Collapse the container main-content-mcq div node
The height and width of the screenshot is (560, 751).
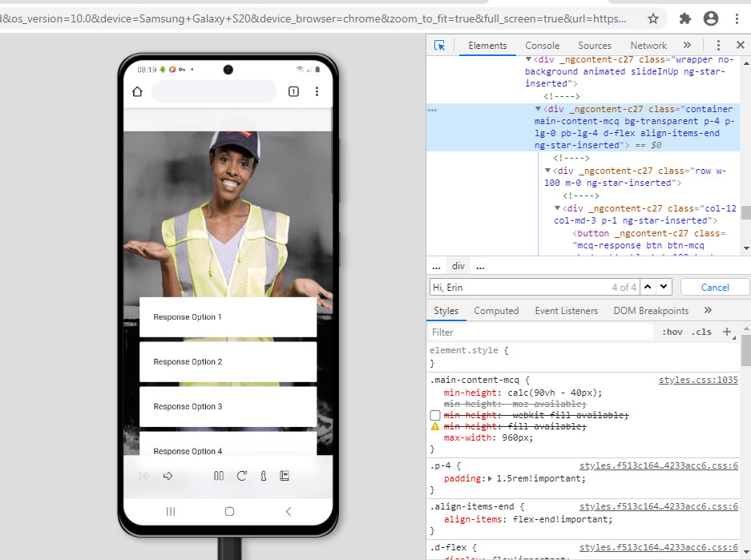click(x=538, y=109)
